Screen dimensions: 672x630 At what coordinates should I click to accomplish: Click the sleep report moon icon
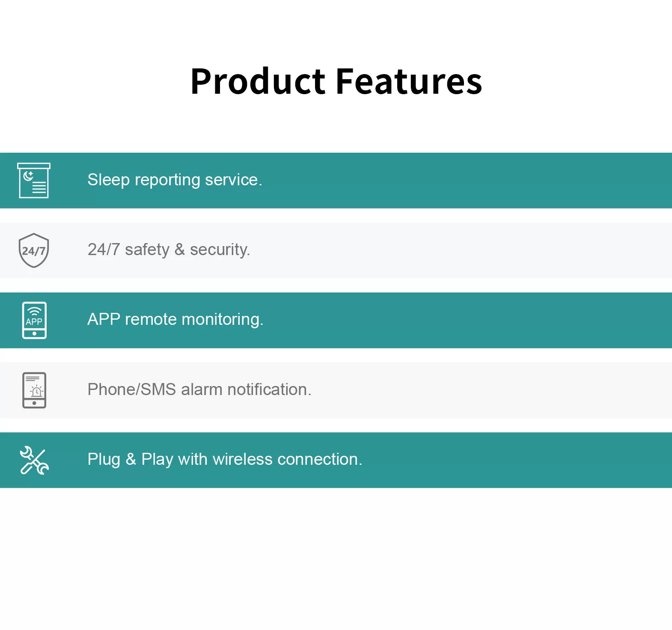click(34, 180)
